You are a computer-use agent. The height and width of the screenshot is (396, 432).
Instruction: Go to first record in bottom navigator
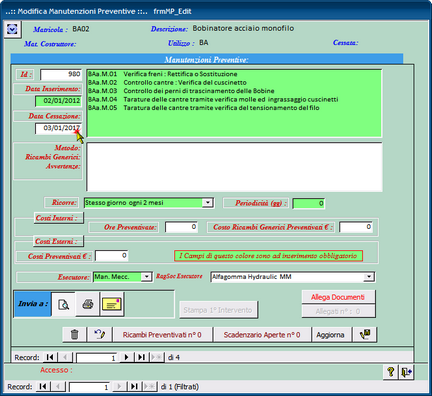click(43, 387)
